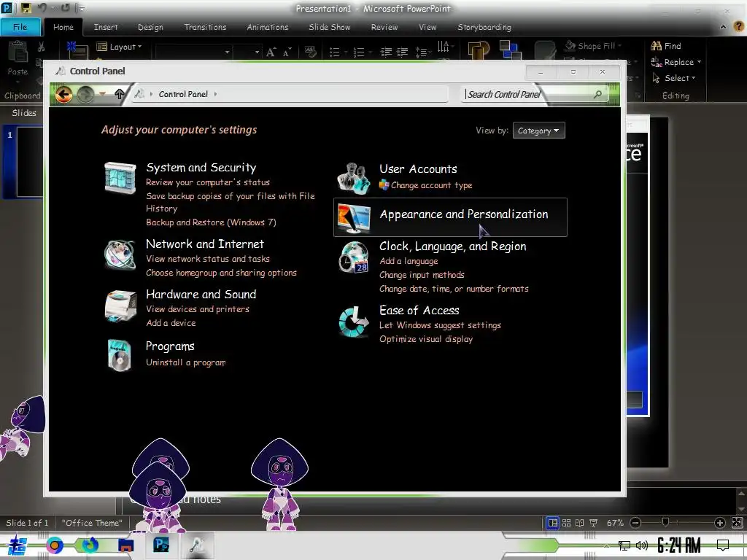
Task: Click the PowerPoint Help question mark
Action: [x=738, y=27]
